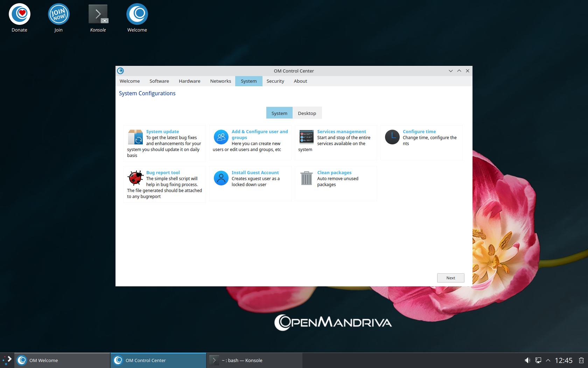Open the System update package icon
This screenshot has width=588, height=368.
point(135,137)
